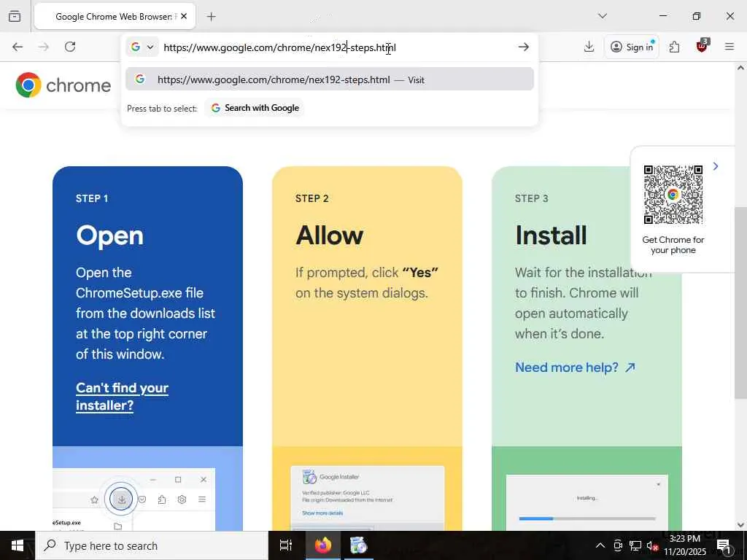The height and width of the screenshot is (560, 747).
Task: Click the Type here to search box
Action: [152, 545]
